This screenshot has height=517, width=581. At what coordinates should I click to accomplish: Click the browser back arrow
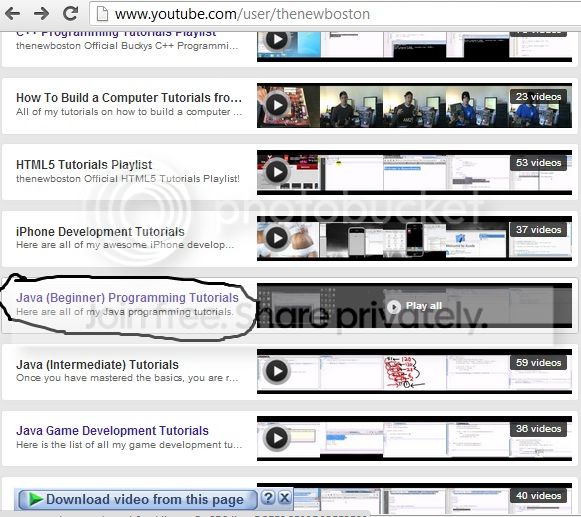pyautogui.click(x=12, y=14)
